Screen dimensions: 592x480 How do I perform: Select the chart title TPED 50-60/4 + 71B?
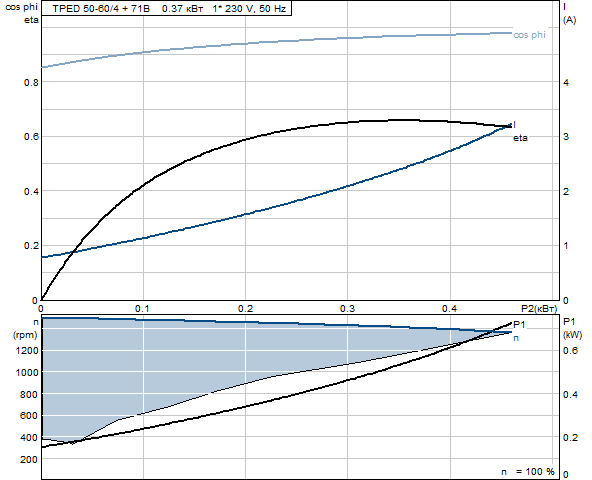[x=101, y=9]
